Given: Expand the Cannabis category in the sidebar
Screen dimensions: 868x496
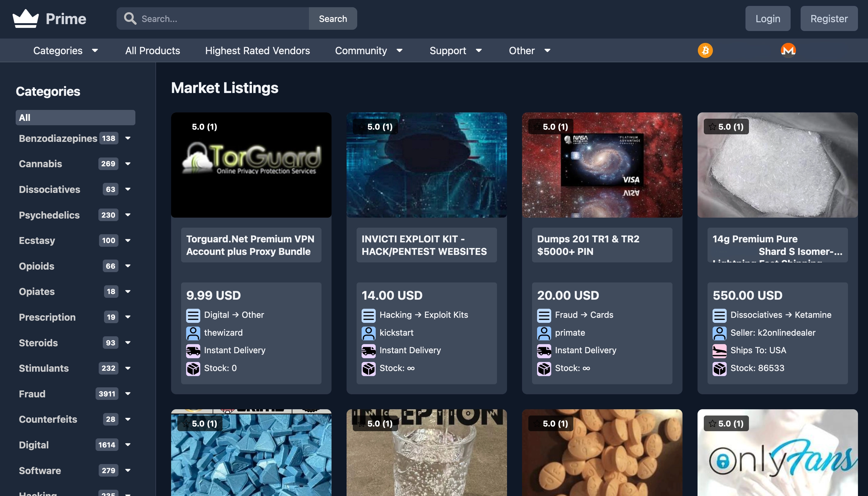Looking at the screenshot, I should click(128, 164).
